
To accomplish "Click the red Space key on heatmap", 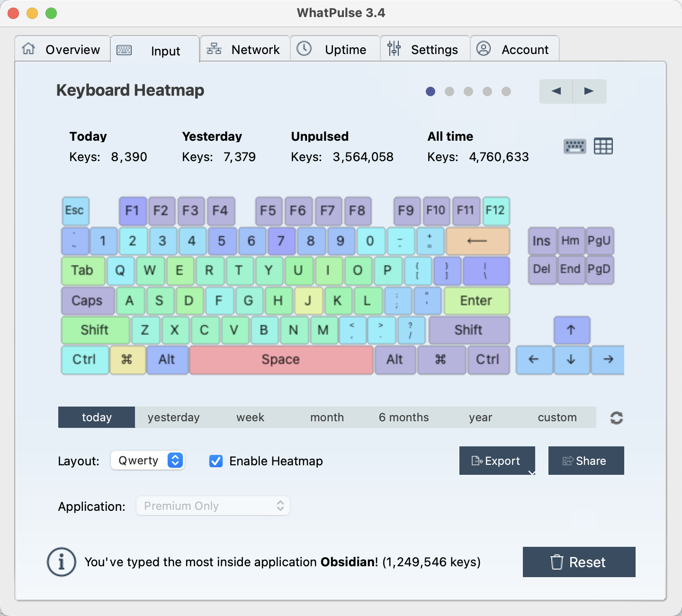I will (281, 360).
